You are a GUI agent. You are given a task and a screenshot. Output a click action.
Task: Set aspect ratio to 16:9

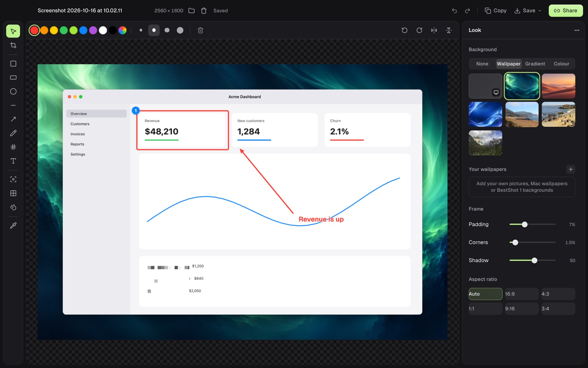pos(522,294)
